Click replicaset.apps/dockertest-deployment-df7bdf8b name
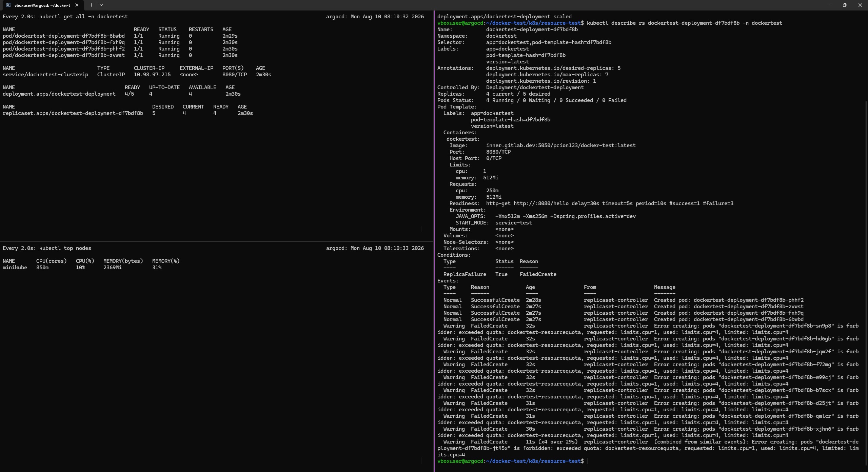868x472 pixels. [x=73, y=113]
